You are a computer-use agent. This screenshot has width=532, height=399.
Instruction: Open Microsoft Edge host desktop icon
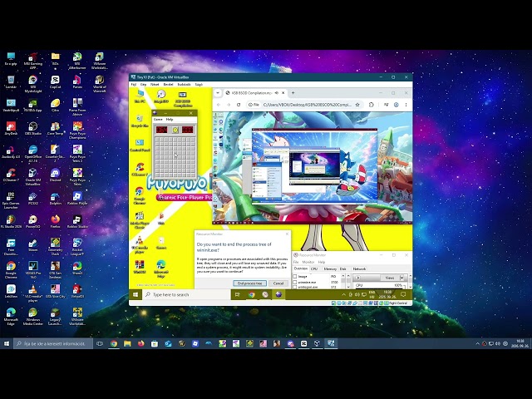point(11,316)
